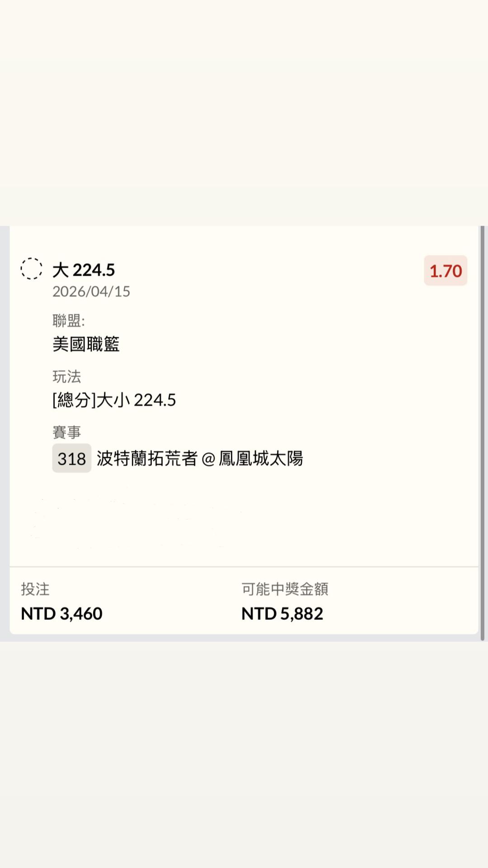The height and width of the screenshot is (868, 488).
Task: Click the 大 224.5 bet title
Action: [84, 270]
